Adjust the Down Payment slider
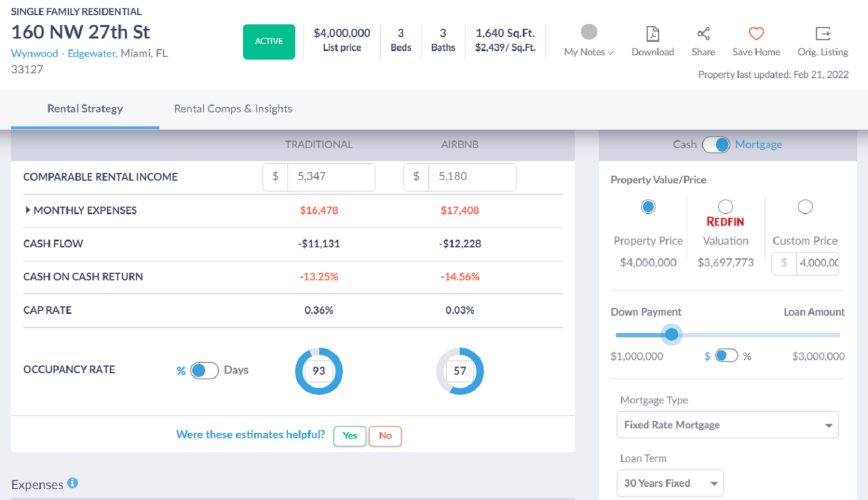The image size is (868, 500). [671, 334]
